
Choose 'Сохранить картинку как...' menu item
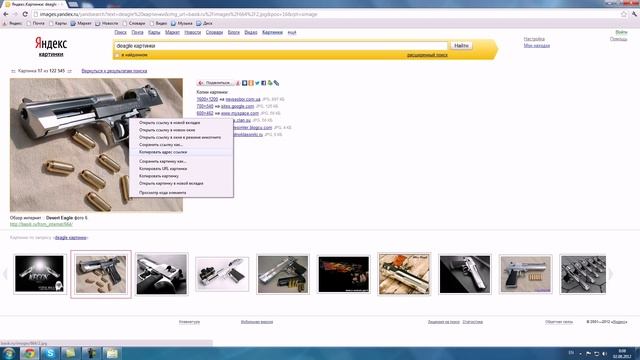point(181,161)
